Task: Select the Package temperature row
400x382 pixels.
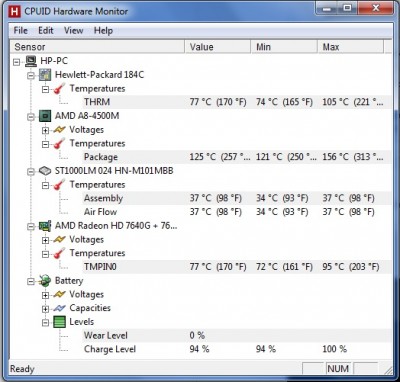Action: click(237, 157)
